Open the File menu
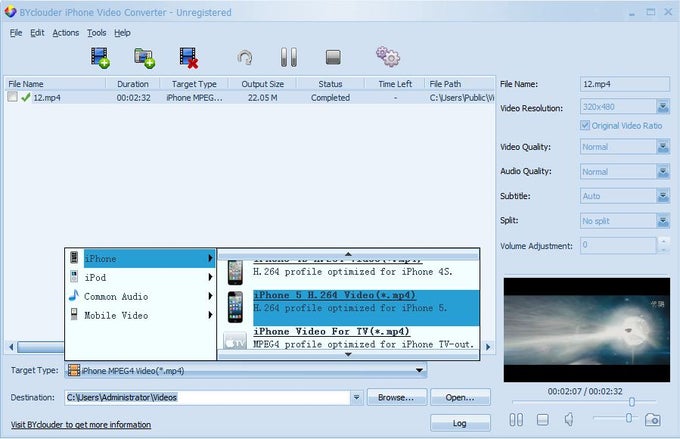Screen dimensions: 680x439 (16, 33)
